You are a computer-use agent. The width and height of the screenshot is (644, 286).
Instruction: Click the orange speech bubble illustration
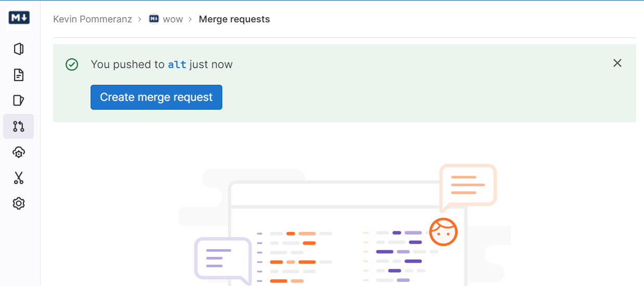pyautogui.click(x=468, y=185)
